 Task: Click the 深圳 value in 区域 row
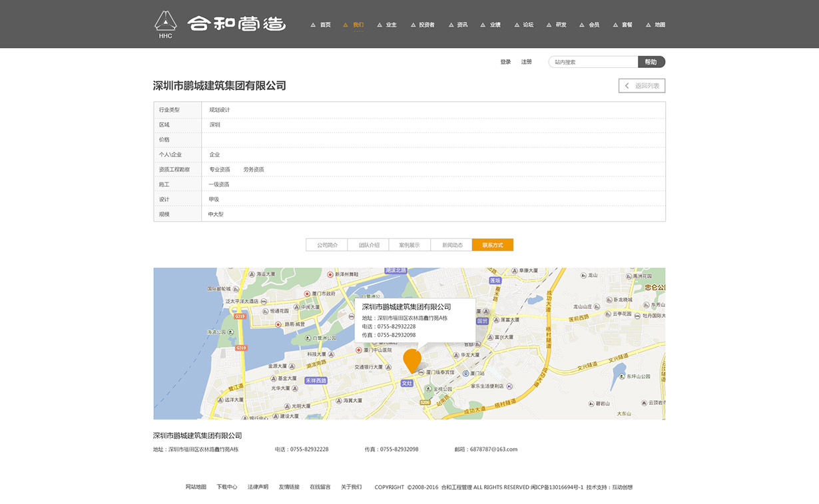(x=215, y=125)
